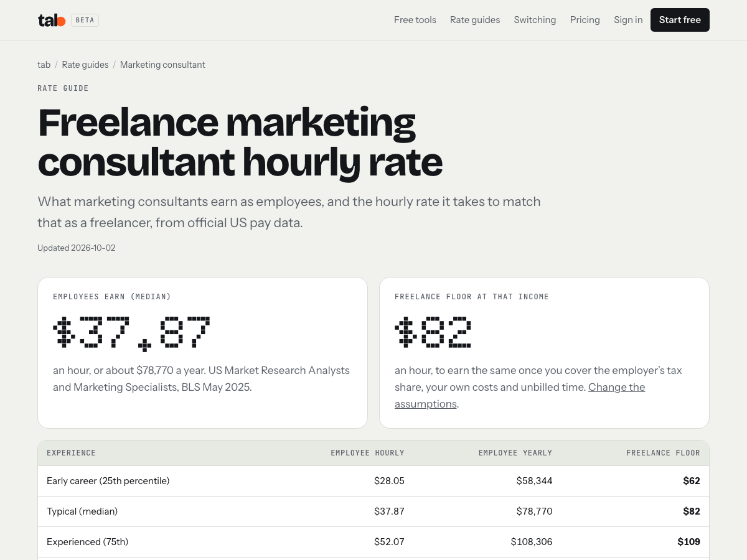747x560 pixels.
Task: Click the page subtitle about official US pay data
Action: [x=289, y=212]
